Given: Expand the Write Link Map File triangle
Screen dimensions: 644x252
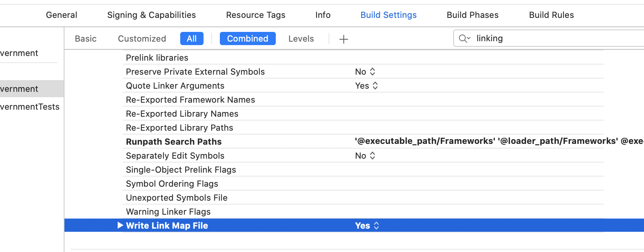Looking at the screenshot, I should point(120,226).
